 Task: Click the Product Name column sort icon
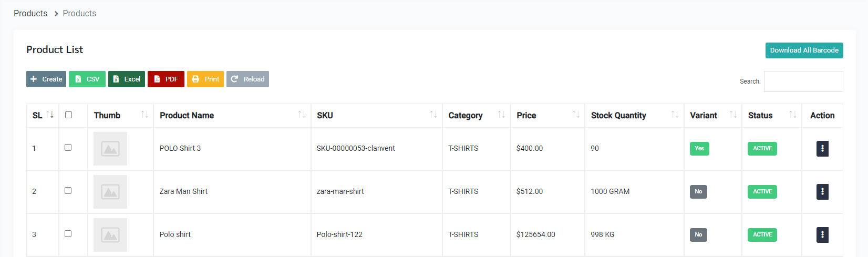point(302,115)
